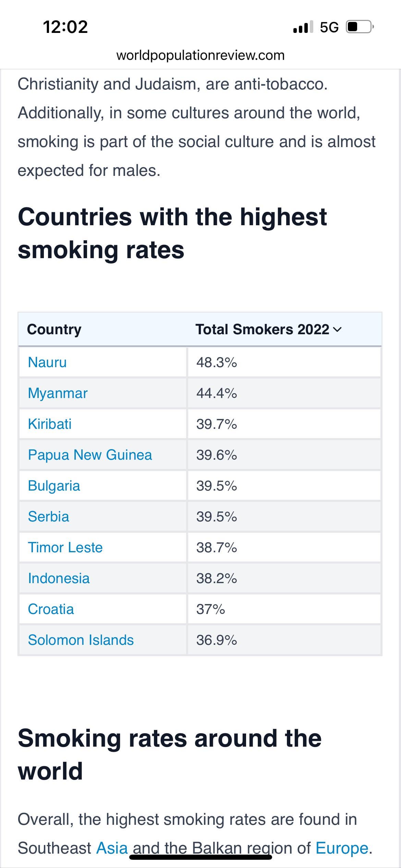Select the Indonesia link
Image resolution: width=401 pixels, height=868 pixels.
point(59,578)
